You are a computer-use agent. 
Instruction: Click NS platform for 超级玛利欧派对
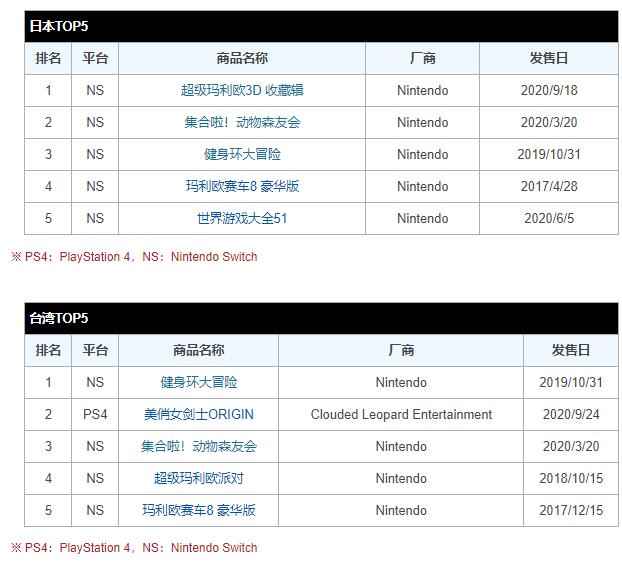pos(95,479)
